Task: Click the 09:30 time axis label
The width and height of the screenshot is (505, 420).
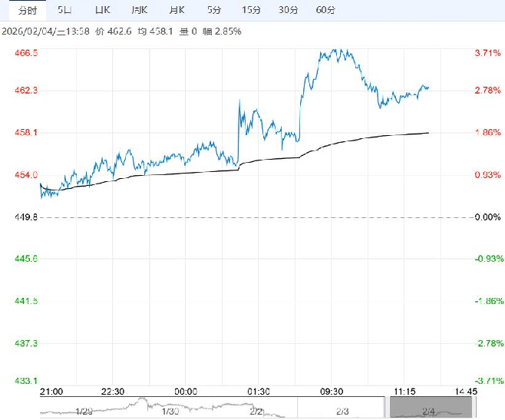Action: pos(331,391)
